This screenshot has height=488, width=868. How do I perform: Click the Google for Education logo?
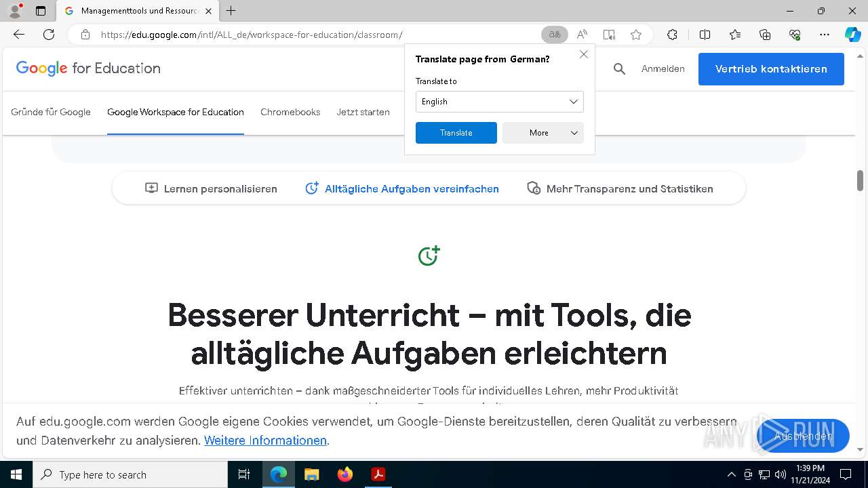pos(88,68)
